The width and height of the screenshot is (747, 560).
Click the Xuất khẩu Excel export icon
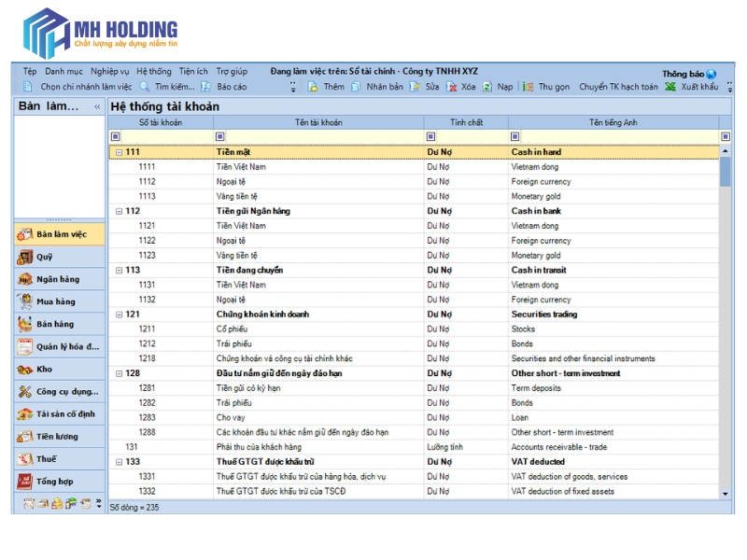[670, 87]
